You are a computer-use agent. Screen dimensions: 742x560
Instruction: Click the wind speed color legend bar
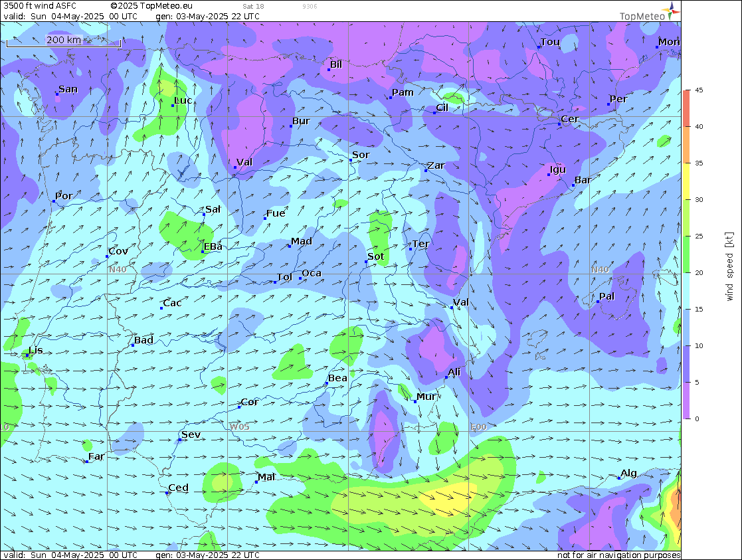[687, 254]
